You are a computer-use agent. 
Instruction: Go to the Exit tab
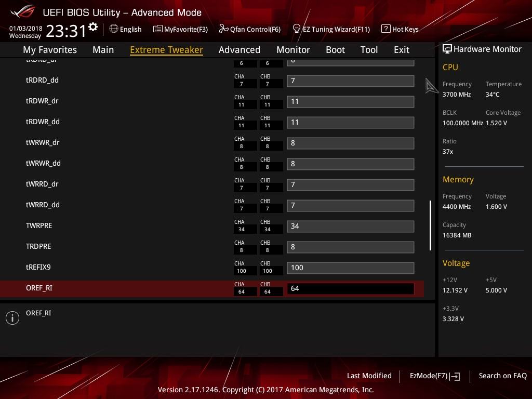click(402, 50)
